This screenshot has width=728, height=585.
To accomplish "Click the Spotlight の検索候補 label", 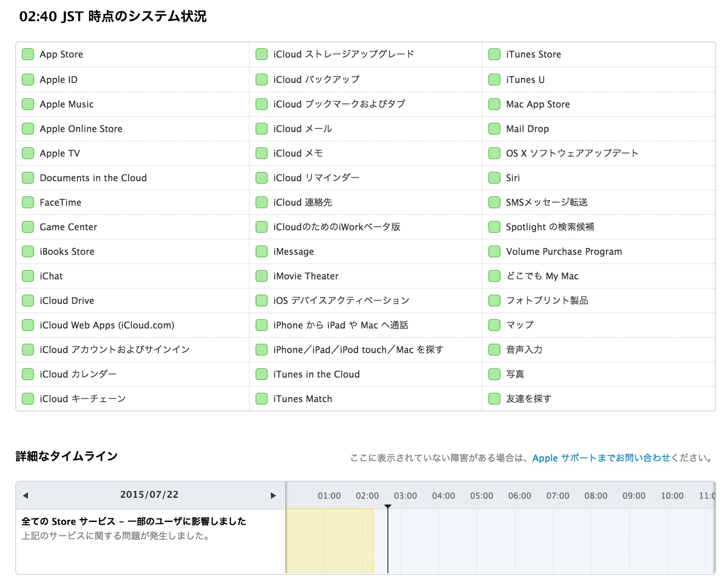I will coord(550,227).
